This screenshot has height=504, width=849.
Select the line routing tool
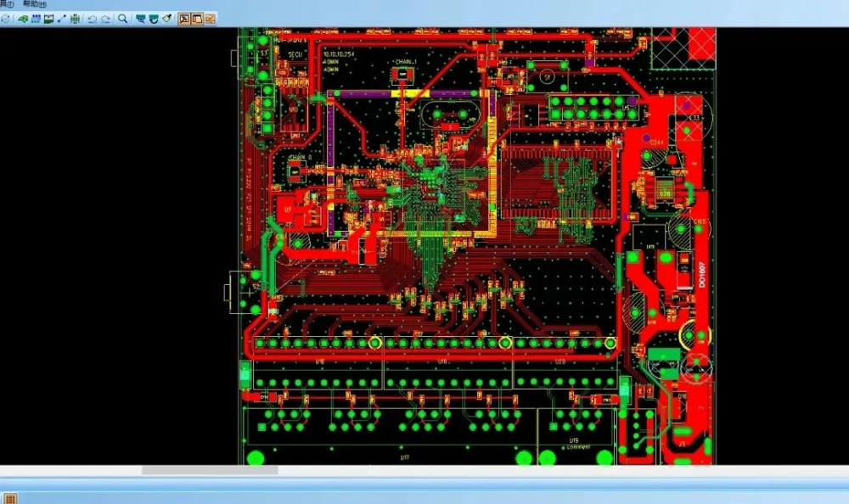pyautogui.click(x=62, y=19)
